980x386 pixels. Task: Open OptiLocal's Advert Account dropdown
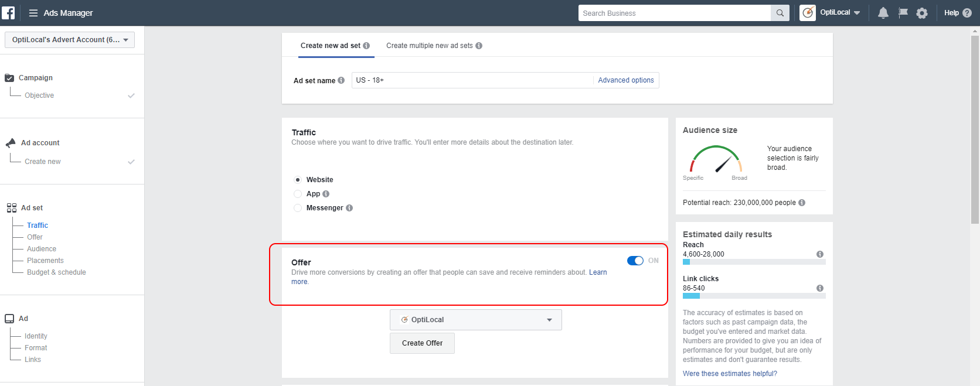tap(70, 40)
